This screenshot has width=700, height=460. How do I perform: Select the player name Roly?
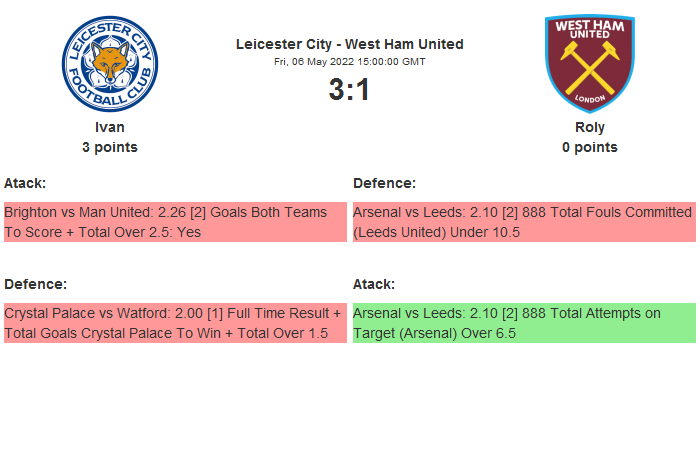pos(589,127)
